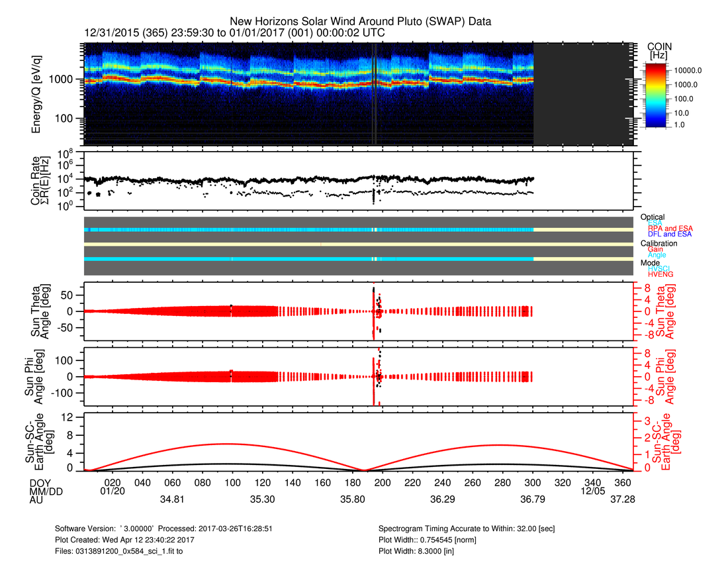Image resolution: width=728 pixels, height=563 pixels.
Task: Click the 37.28 AU distance label
Action: (623, 500)
